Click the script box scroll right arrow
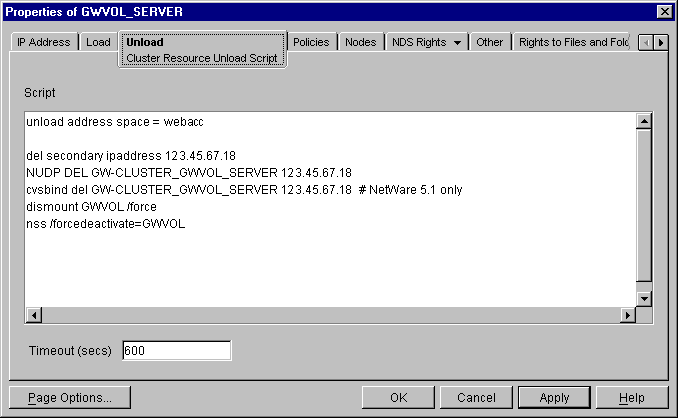The height and width of the screenshot is (418, 678). click(x=628, y=315)
